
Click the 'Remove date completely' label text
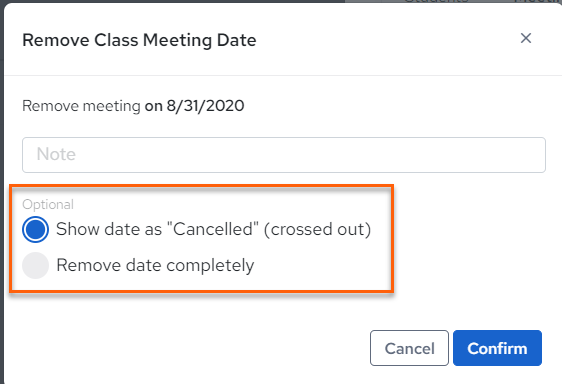coord(155,265)
